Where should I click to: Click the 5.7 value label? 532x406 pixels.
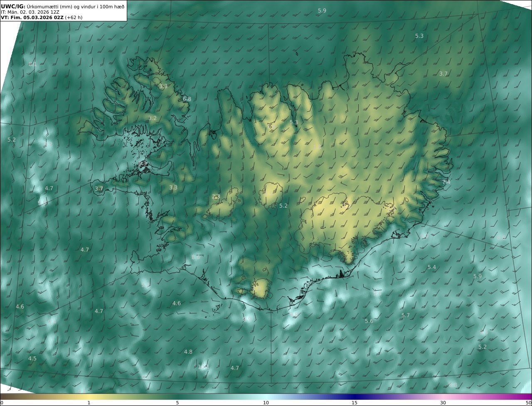click(406, 315)
